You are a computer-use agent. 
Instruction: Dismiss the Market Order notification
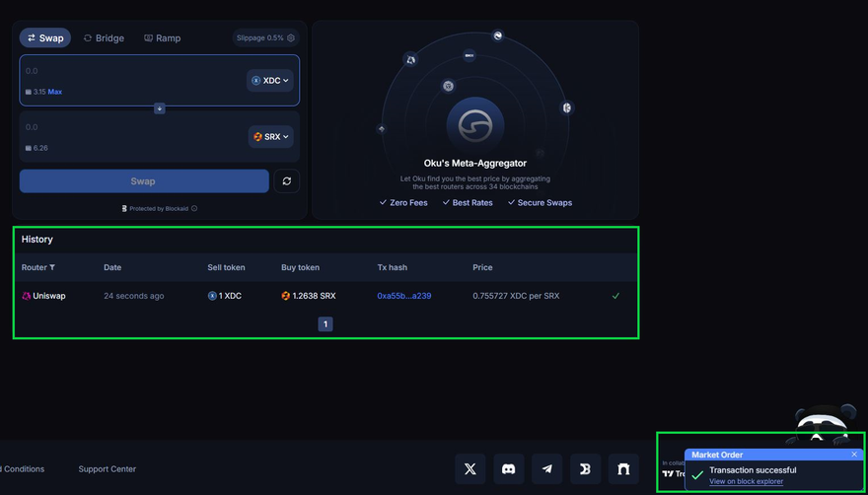pyautogui.click(x=854, y=455)
